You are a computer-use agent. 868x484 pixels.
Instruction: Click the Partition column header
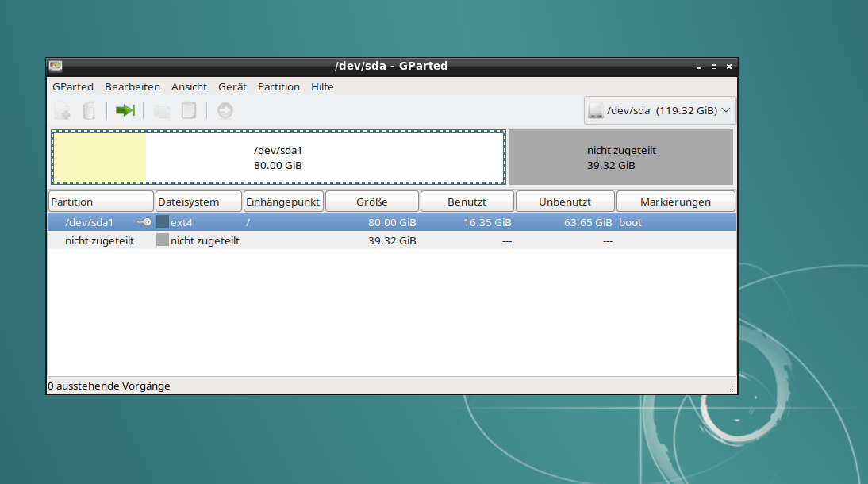[101, 202]
